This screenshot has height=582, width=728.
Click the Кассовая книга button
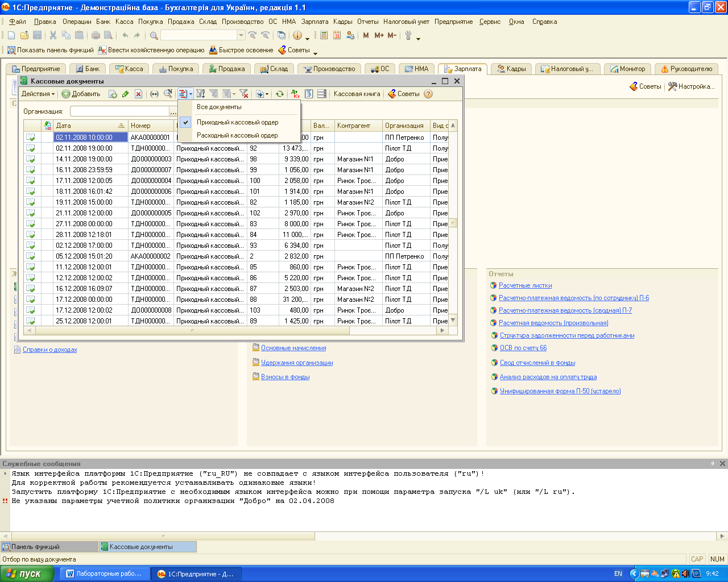click(357, 94)
